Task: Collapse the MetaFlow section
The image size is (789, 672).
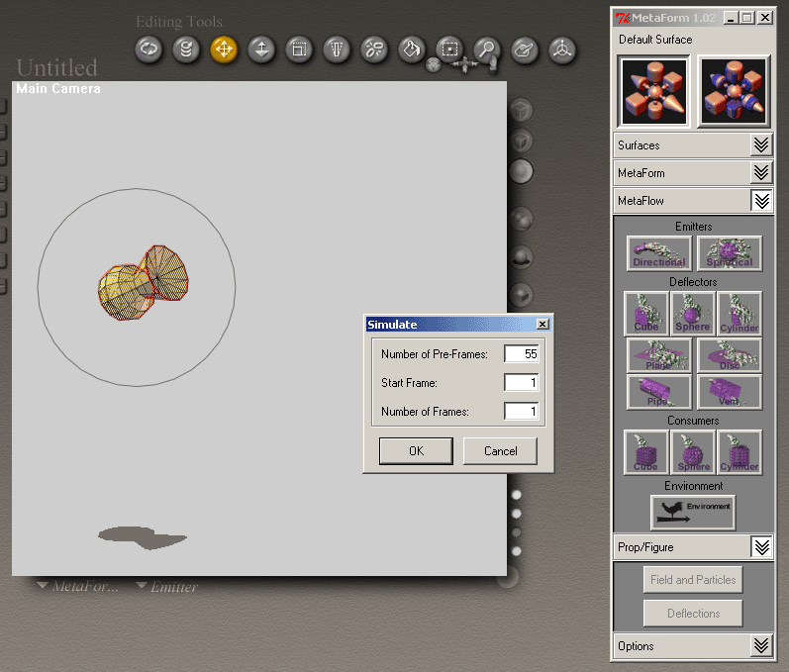Action: pyautogui.click(x=760, y=201)
